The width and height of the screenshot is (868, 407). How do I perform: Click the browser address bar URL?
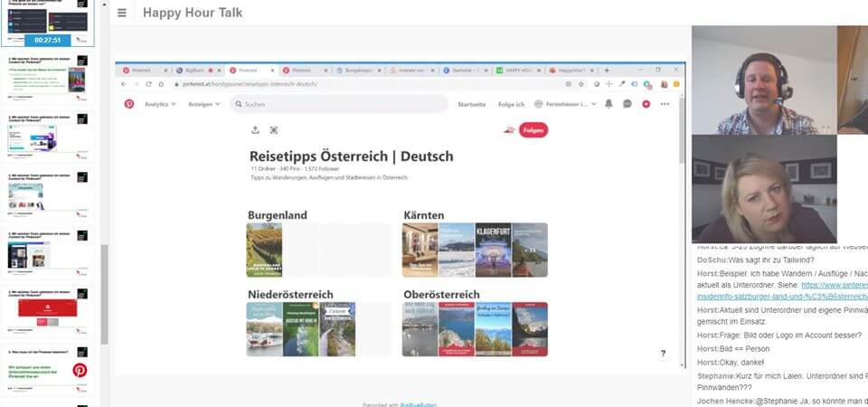tap(250, 84)
